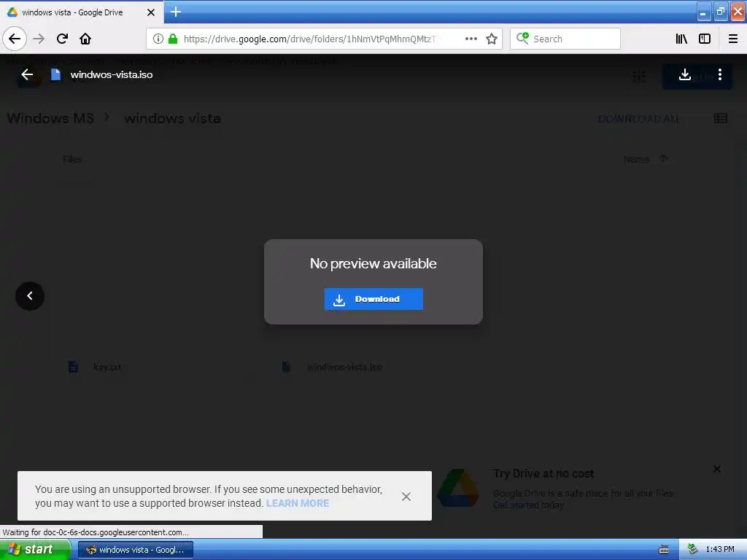The width and height of the screenshot is (747, 560).
Task: Click the Windows start button
Action: (x=35, y=550)
